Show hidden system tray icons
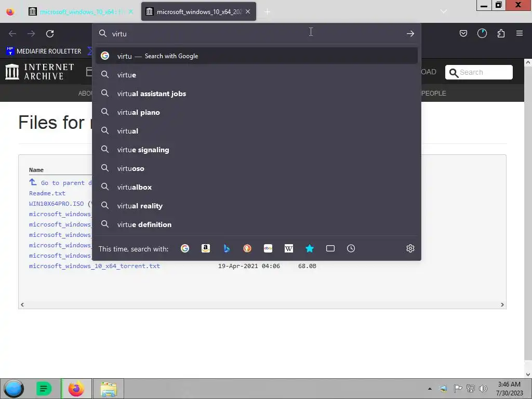Viewport: 532px width, 399px height. [430, 389]
